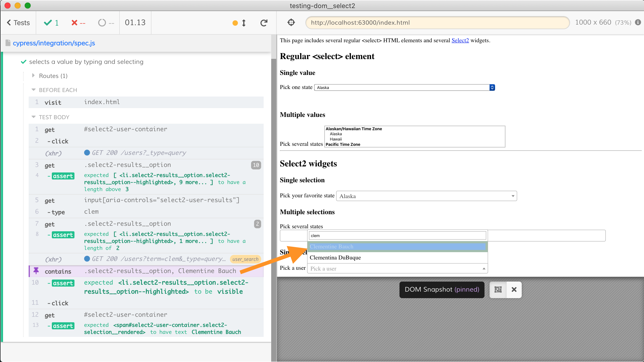Click the viewport info icon
The width and height of the screenshot is (644, 362).
638,22
